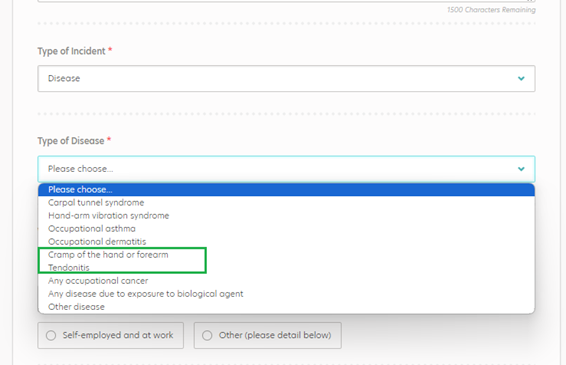The image size is (566, 365).
Task: Collapse the Type of Disease dropdown field
Action: (286, 169)
